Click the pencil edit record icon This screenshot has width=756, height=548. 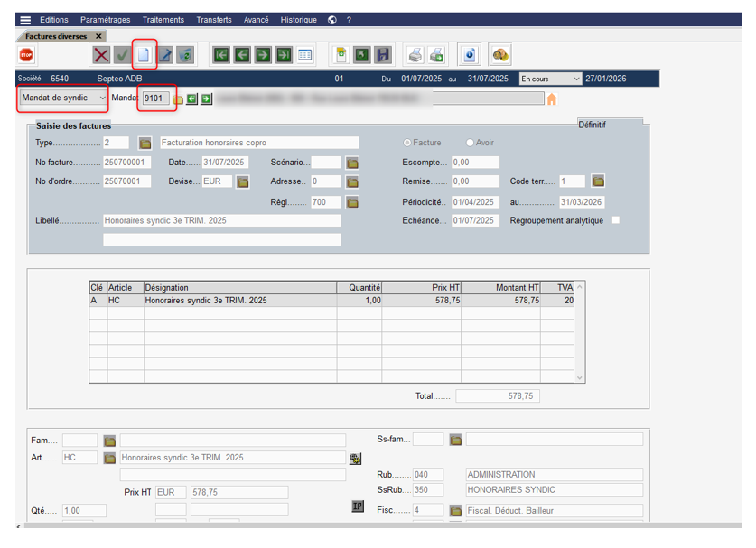[164, 55]
